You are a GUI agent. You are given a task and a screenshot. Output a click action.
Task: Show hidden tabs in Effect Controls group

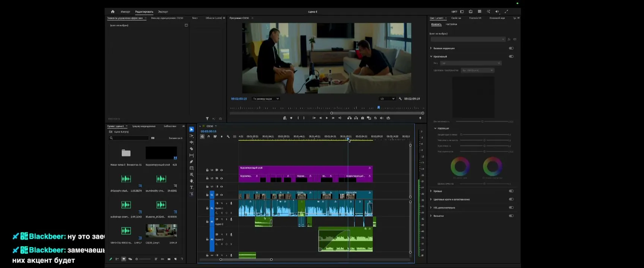point(224,18)
